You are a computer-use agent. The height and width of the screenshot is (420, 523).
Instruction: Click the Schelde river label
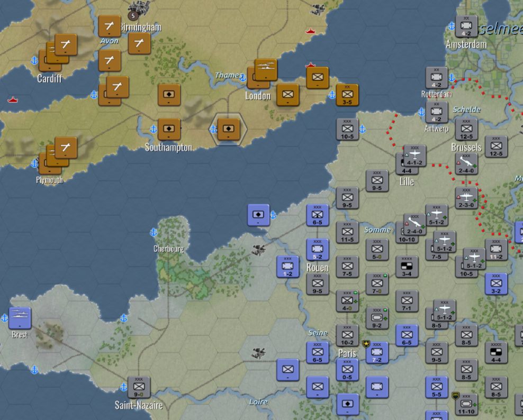pos(467,109)
